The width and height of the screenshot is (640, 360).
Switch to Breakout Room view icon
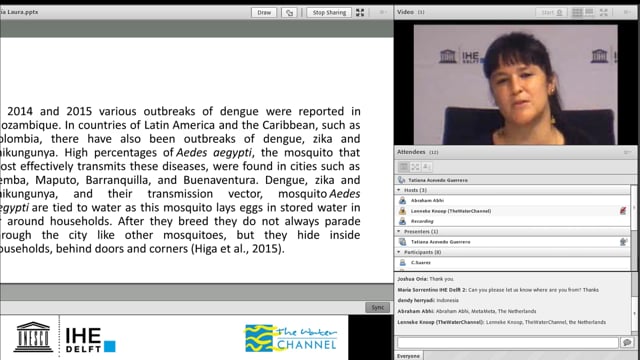point(415,167)
